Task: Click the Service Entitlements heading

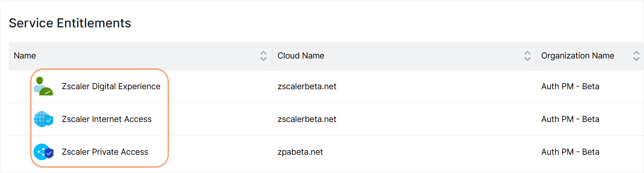Action: [x=70, y=23]
